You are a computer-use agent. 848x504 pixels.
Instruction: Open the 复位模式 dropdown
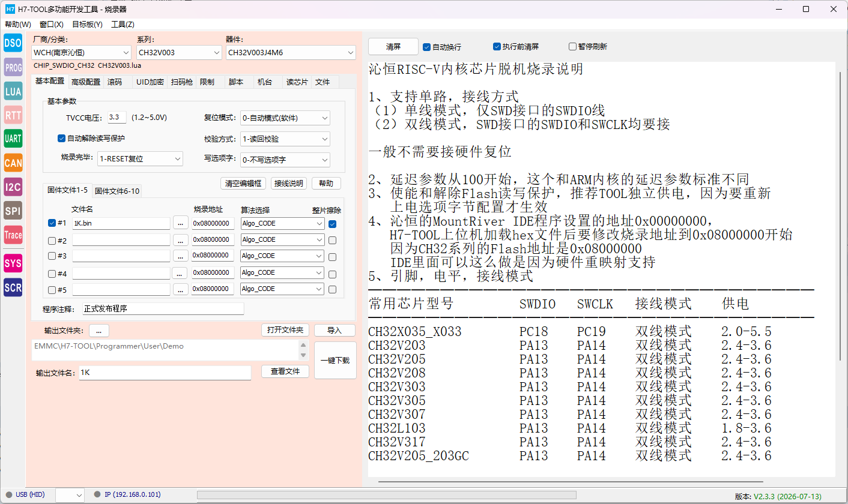pos(285,118)
